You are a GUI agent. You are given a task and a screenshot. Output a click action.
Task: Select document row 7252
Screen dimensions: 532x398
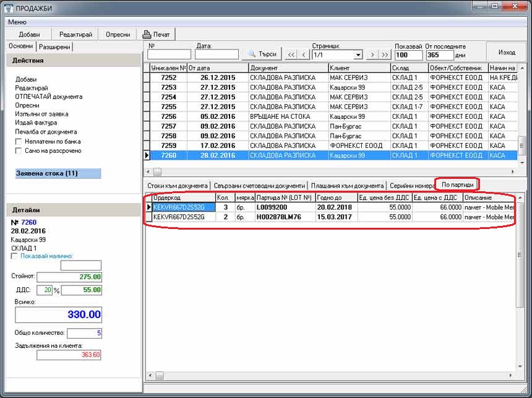tap(333, 77)
